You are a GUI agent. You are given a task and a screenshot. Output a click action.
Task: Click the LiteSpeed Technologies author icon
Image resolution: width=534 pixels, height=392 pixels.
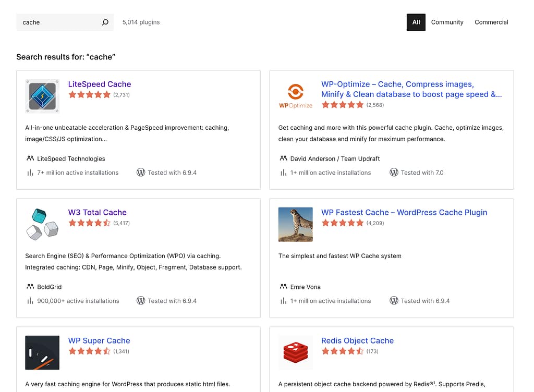point(30,158)
